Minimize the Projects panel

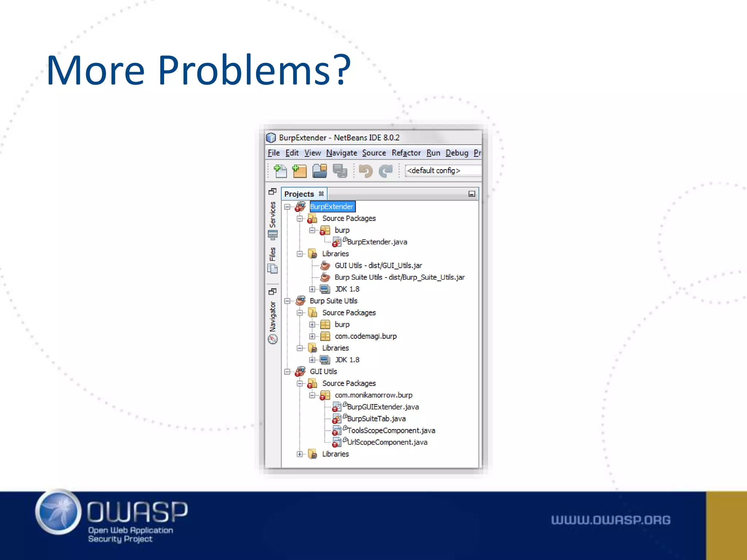click(x=472, y=194)
